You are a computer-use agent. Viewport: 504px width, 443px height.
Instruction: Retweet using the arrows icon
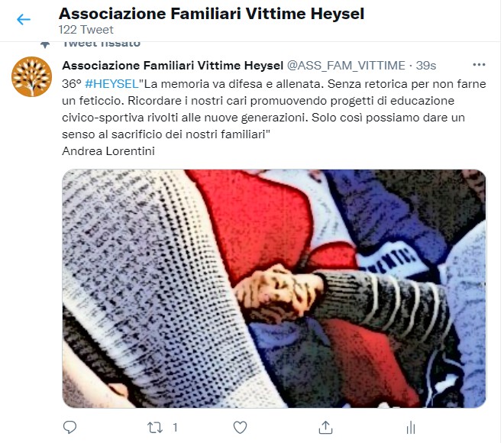pos(155,428)
